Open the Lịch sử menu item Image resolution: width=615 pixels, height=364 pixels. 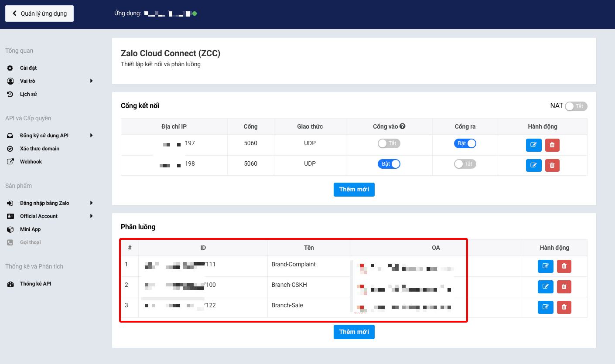(28, 94)
